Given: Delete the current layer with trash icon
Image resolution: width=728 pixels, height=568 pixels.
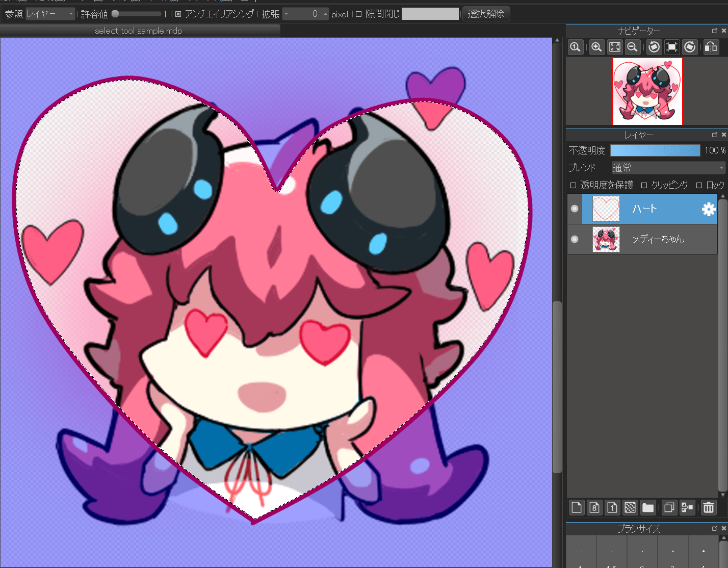Looking at the screenshot, I should point(709,507).
